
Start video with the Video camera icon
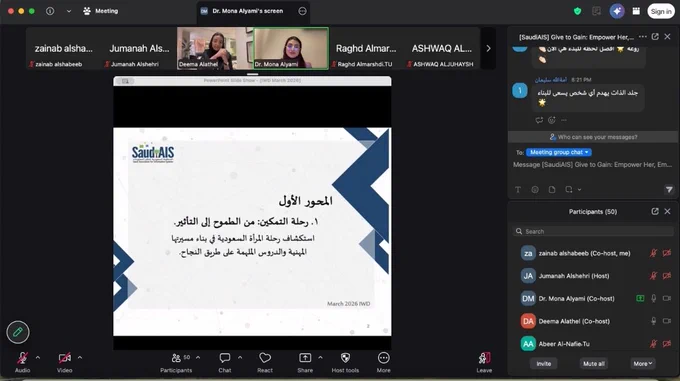pos(65,358)
